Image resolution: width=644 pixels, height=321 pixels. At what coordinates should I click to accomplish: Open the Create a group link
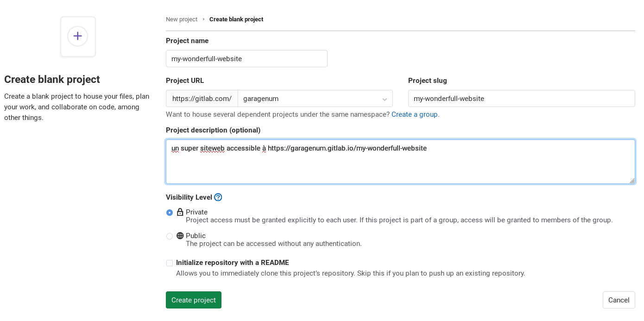tap(415, 114)
